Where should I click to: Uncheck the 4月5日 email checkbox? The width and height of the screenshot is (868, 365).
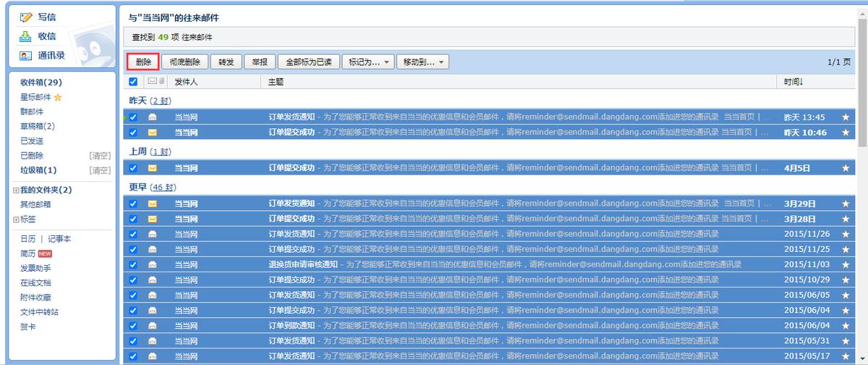pos(133,168)
